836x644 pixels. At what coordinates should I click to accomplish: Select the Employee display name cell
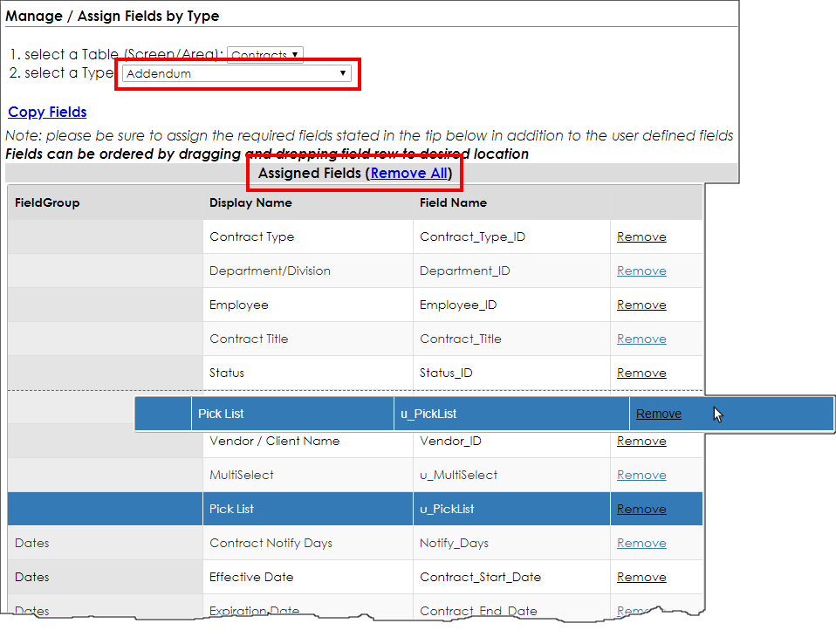308,305
